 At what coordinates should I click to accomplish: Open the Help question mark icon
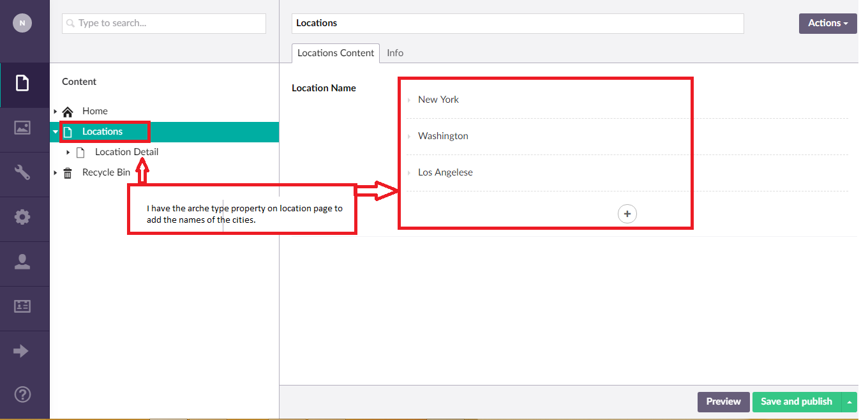(x=22, y=394)
